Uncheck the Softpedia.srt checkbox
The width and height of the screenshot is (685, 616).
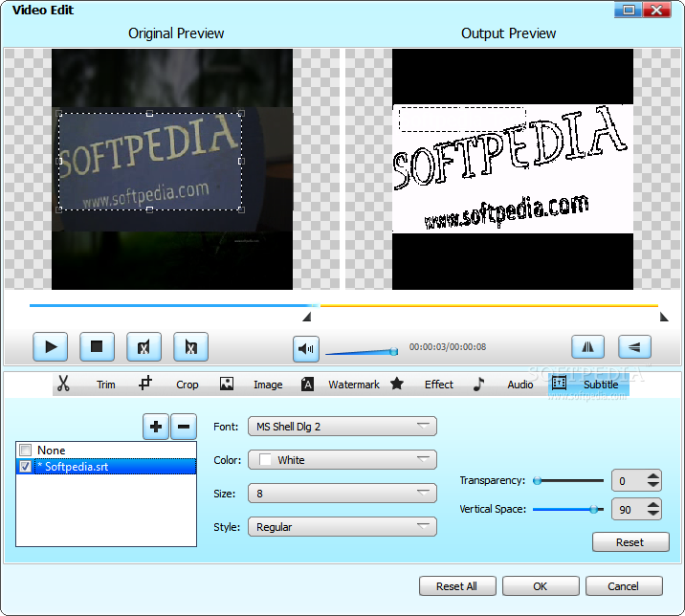25,467
